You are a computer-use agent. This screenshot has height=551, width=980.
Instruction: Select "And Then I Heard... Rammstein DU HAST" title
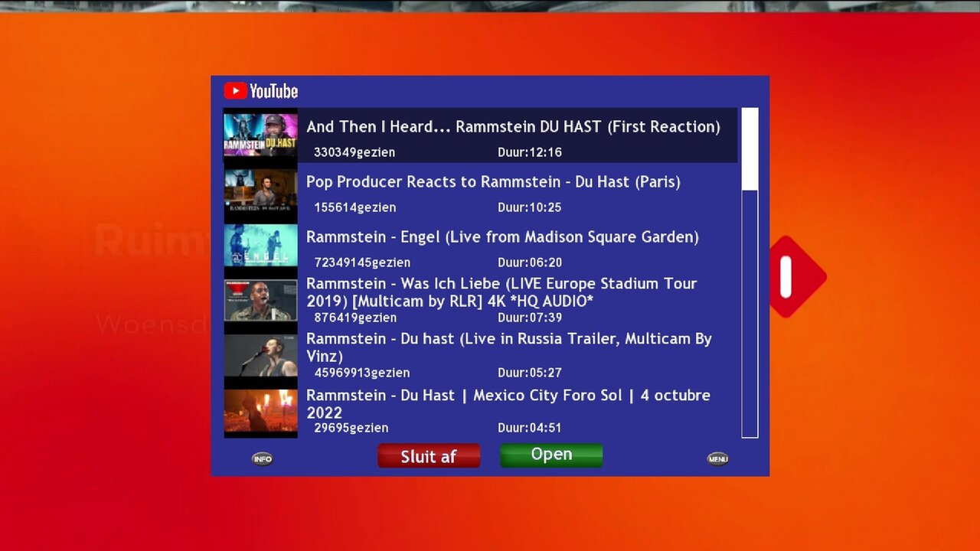click(513, 127)
